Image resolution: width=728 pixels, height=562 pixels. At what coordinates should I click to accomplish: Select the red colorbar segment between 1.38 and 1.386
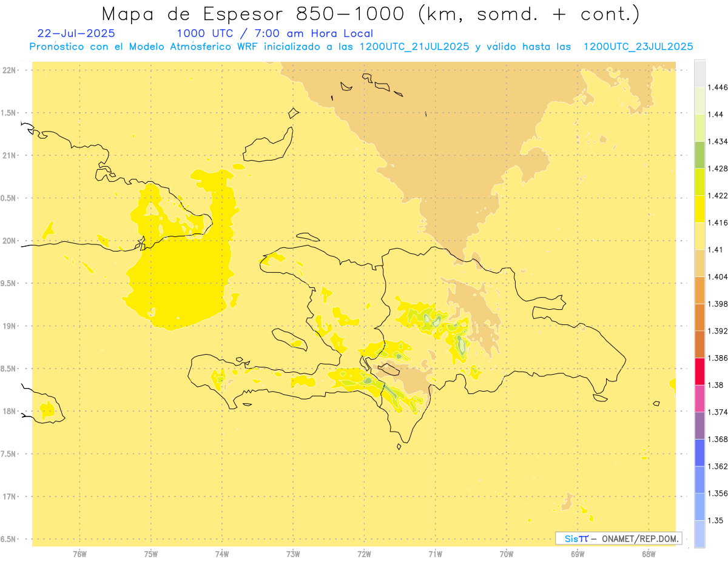699,371
